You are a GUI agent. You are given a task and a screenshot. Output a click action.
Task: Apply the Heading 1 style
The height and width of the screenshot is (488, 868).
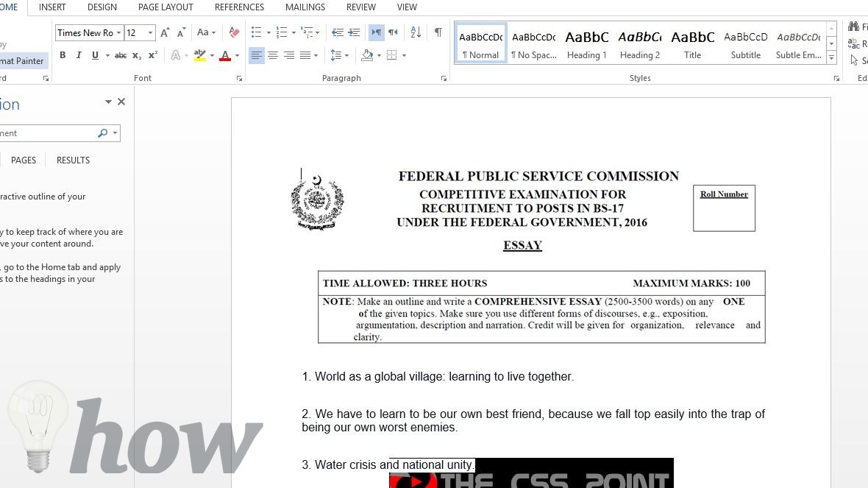click(587, 43)
